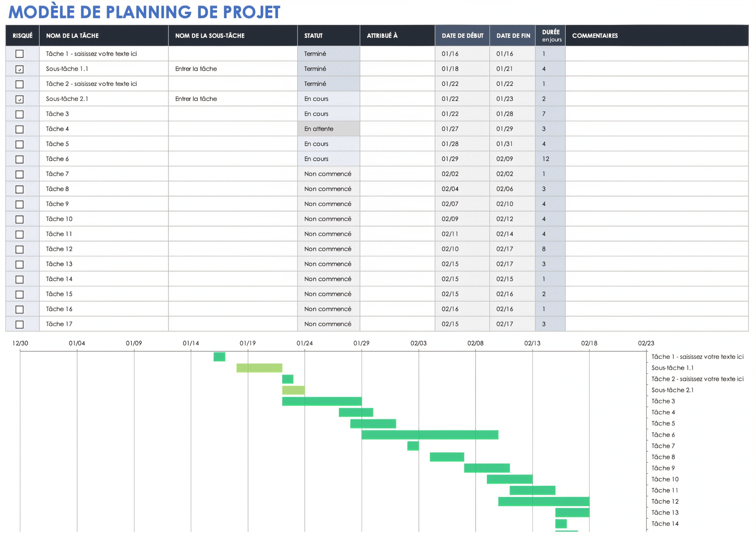Select the Sous-tâche 2.1 light green Gantt bar

[293, 390]
